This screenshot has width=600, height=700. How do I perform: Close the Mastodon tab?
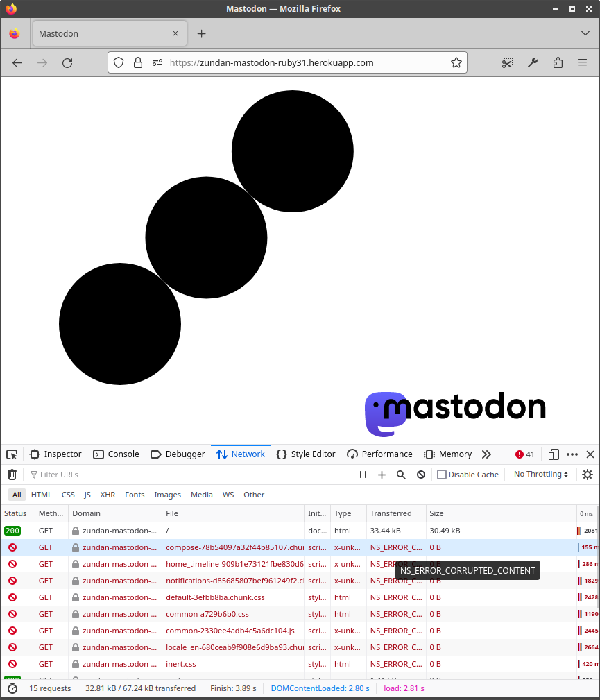click(175, 33)
